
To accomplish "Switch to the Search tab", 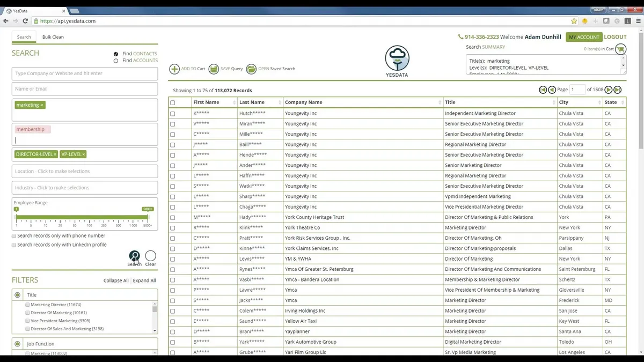I will click(24, 37).
